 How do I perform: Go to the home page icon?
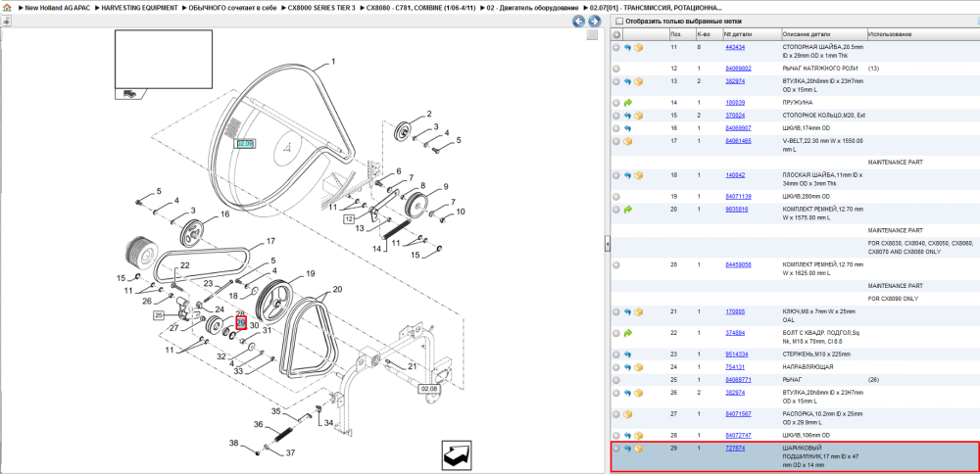tap(6, 8)
